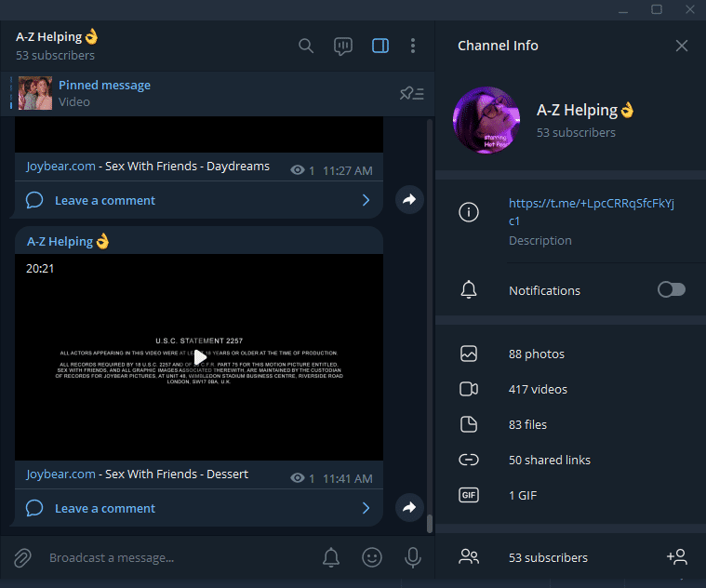Attach a file with the paperclip icon
Viewport: 706px width, 588px height.
[x=22, y=558]
